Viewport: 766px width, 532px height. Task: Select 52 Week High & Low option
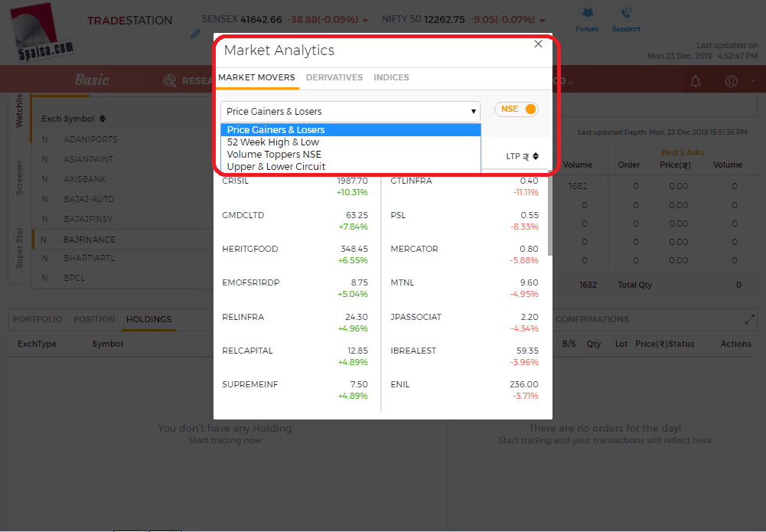[350, 142]
